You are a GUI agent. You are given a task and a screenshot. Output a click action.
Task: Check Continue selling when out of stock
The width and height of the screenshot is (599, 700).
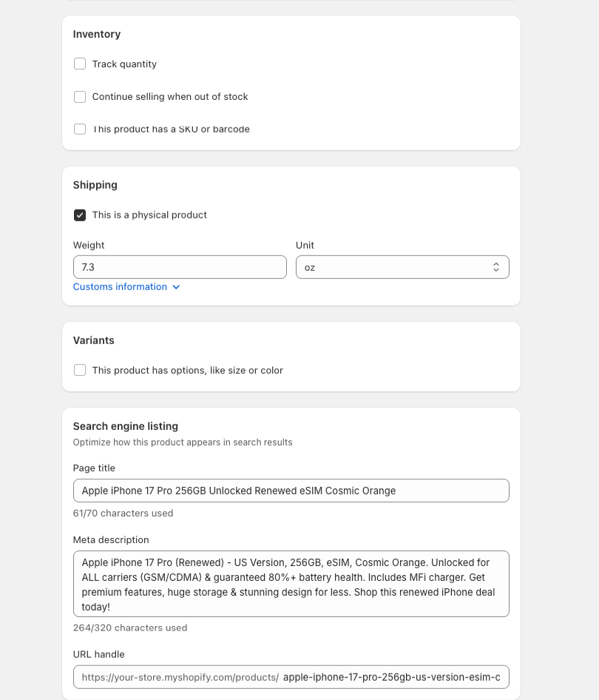pyautogui.click(x=79, y=96)
